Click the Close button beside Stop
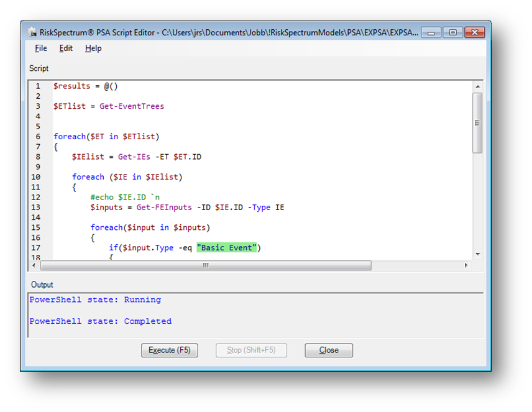The image size is (532, 412). pyautogui.click(x=329, y=350)
